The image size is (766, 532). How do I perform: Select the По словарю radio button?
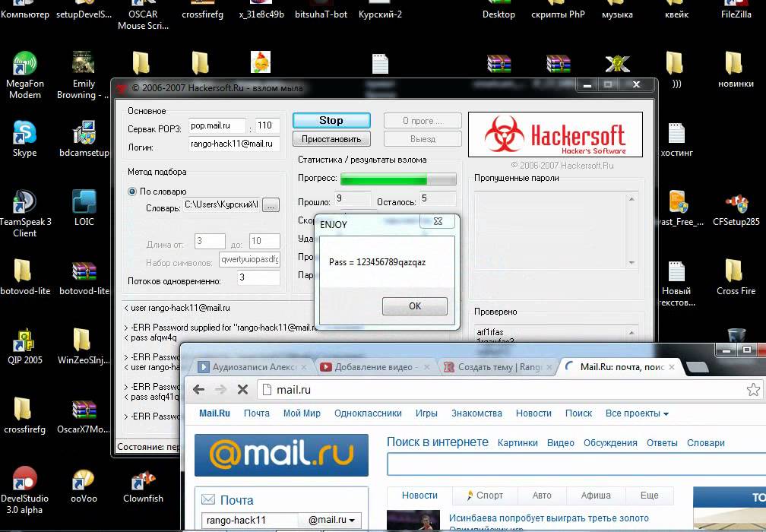(132, 192)
